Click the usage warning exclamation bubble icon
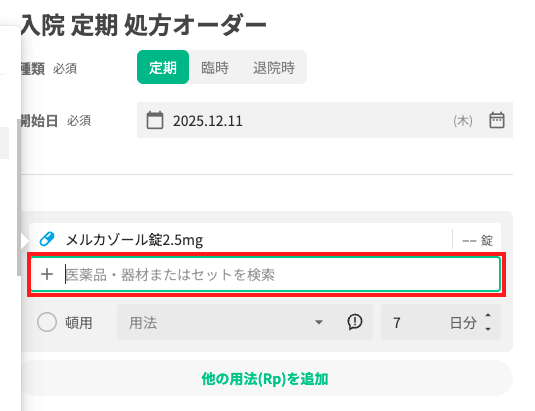This screenshot has width=535, height=411. click(355, 322)
